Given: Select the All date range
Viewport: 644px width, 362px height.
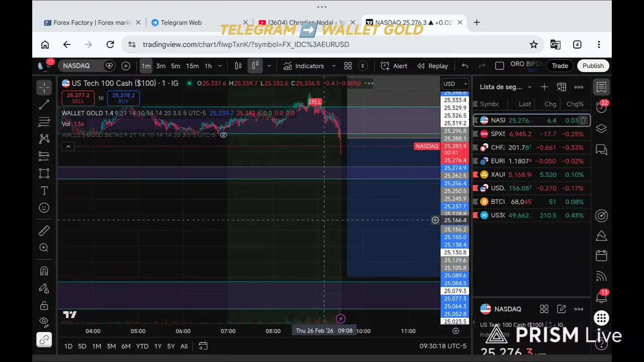Looking at the screenshot, I should 184,346.
